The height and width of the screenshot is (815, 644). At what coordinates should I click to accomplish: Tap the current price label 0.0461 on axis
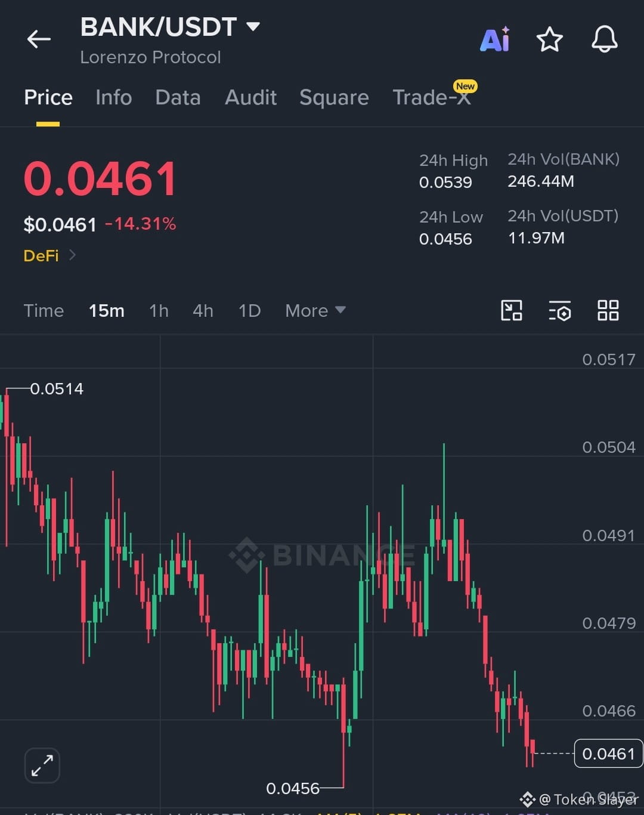[608, 754]
